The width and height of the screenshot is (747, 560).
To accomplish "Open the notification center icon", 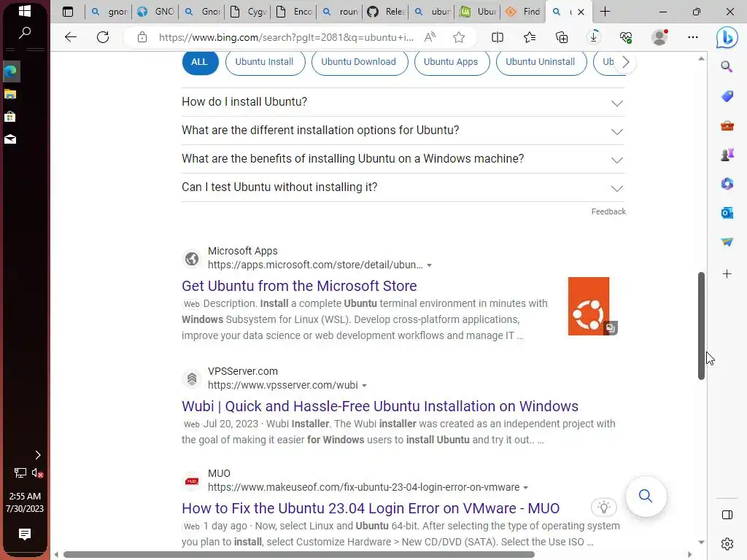I will 24,534.
